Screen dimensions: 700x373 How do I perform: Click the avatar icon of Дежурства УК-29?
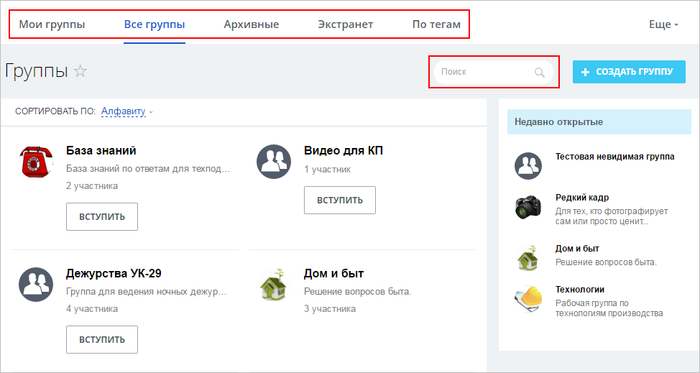tap(36, 285)
